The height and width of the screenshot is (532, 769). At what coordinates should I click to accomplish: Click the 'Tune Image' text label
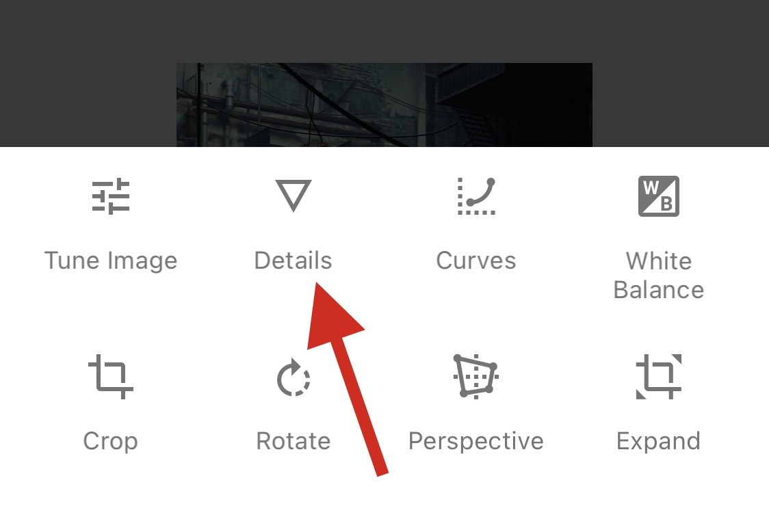pyautogui.click(x=111, y=261)
